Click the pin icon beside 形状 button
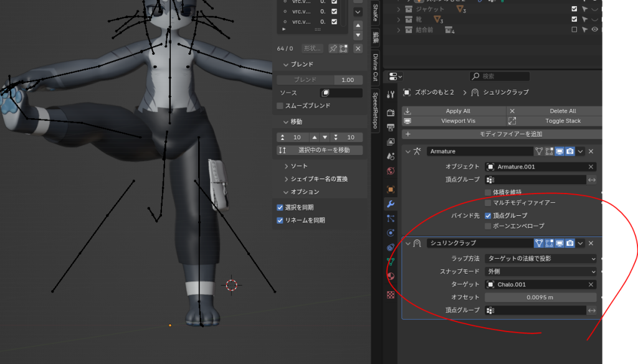638x364 pixels. (x=333, y=49)
